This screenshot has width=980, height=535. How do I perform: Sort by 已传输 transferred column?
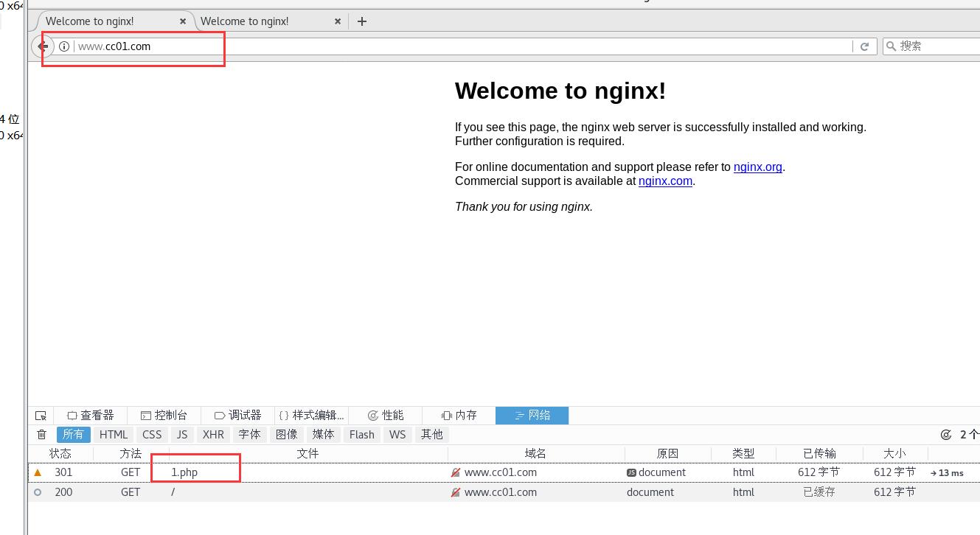819,454
